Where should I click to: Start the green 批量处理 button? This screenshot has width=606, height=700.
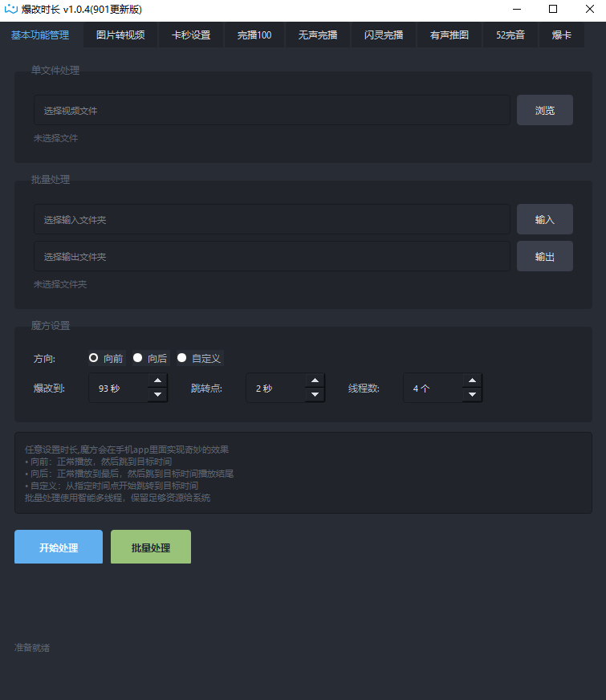[151, 547]
